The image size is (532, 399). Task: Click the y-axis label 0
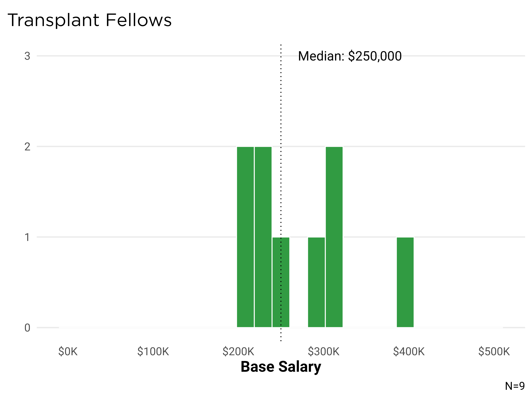(27, 328)
